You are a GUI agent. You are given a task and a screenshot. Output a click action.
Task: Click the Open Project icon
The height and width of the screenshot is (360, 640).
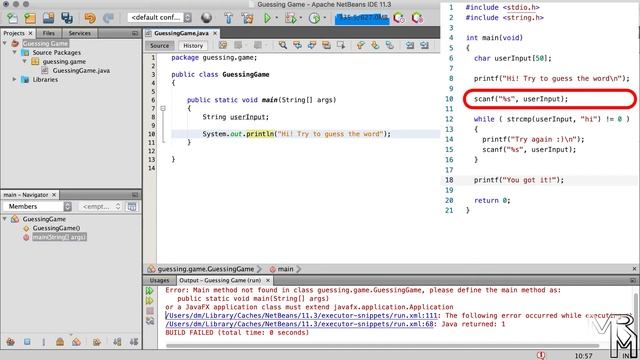(48, 18)
